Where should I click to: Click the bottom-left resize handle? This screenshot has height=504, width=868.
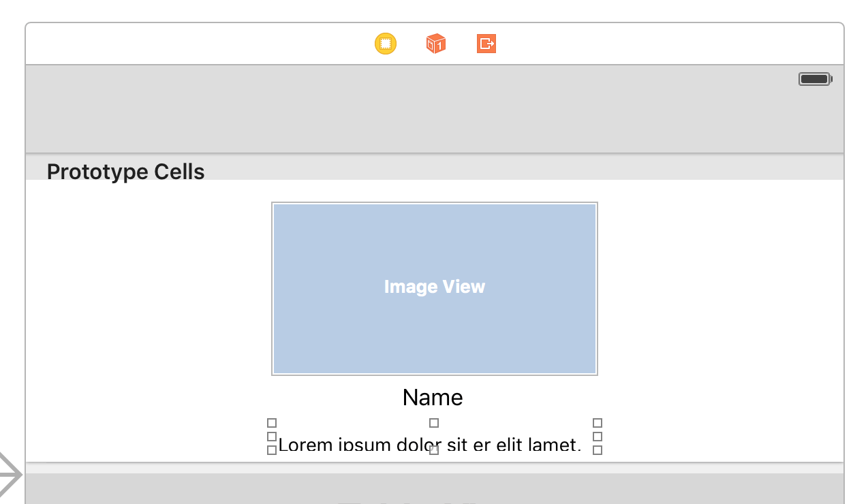click(x=272, y=450)
